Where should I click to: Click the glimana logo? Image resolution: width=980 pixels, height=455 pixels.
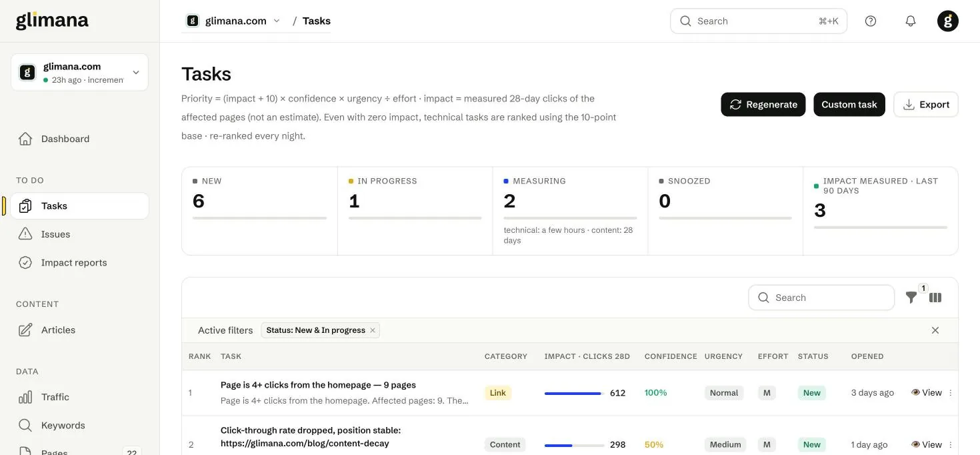coord(52,21)
